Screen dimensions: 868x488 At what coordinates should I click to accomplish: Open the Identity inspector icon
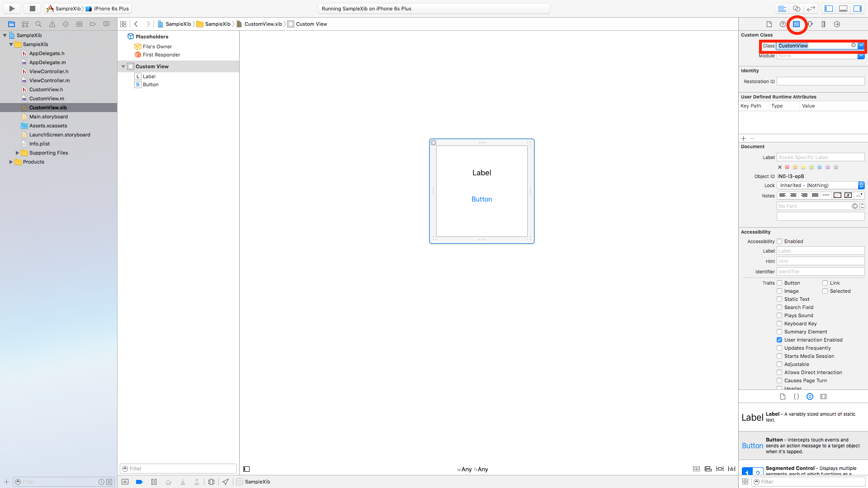point(797,24)
